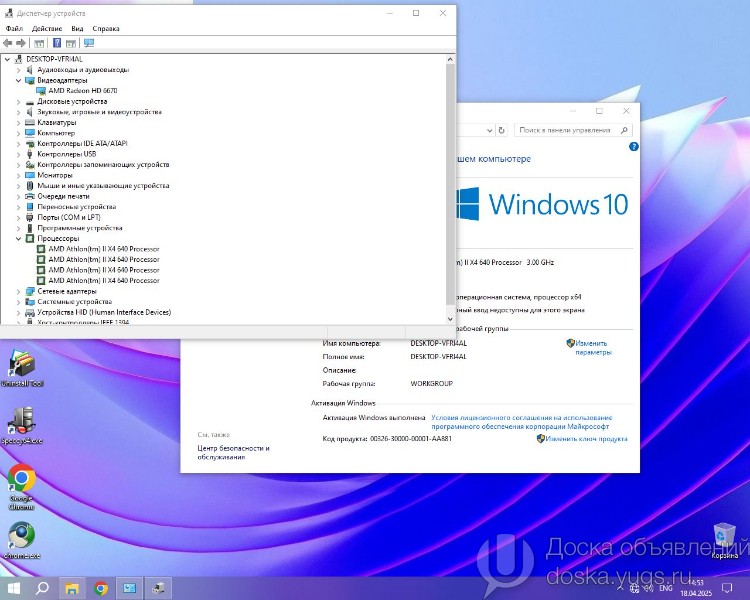Expand Контроллеры USB category
The width and height of the screenshot is (750, 600).
(18, 154)
